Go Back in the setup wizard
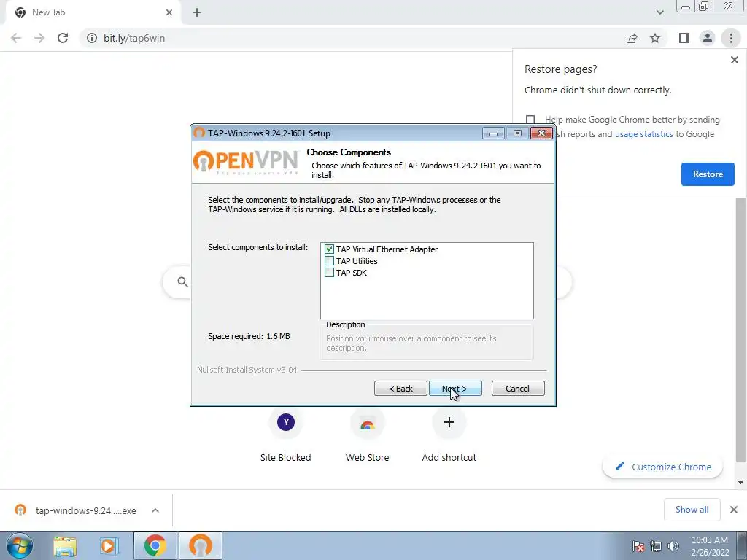The image size is (747, 560). [x=400, y=389]
